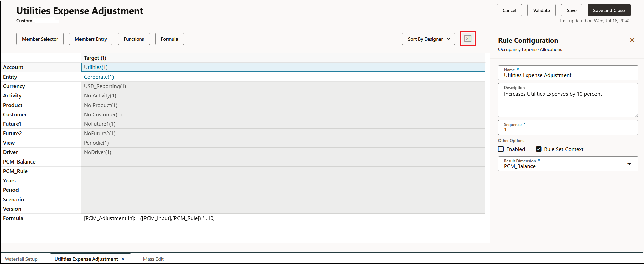The width and height of the screenshot is (644, 266).
Task: Switch to the Waterfall Setup tab
Action: [x=21, y=259]
